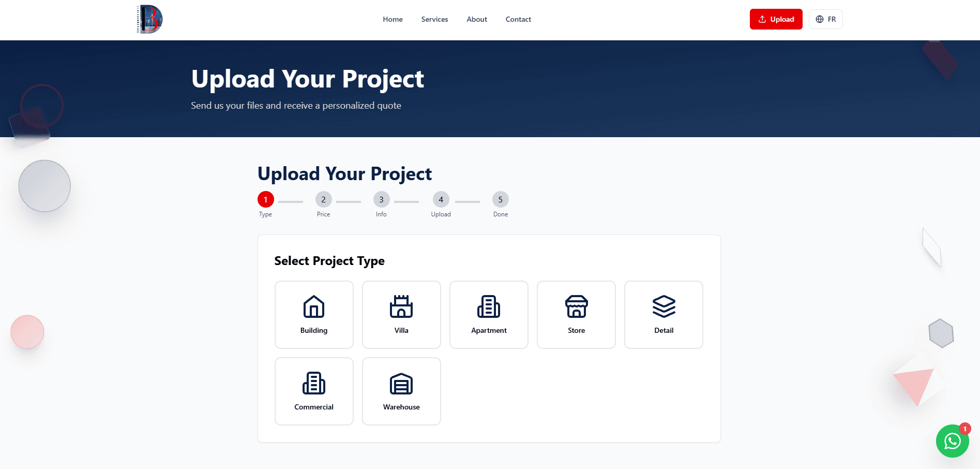Navigate to the Services page

click(x=434, y=19)
